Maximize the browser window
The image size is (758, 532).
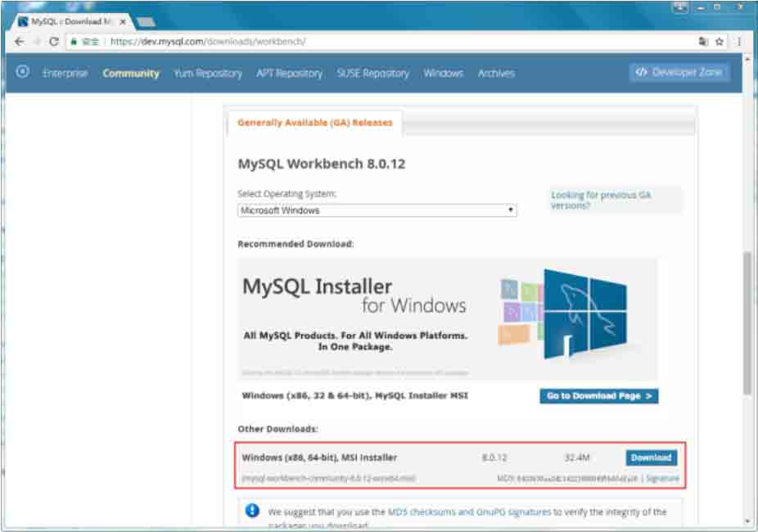(x=718, y=7)
